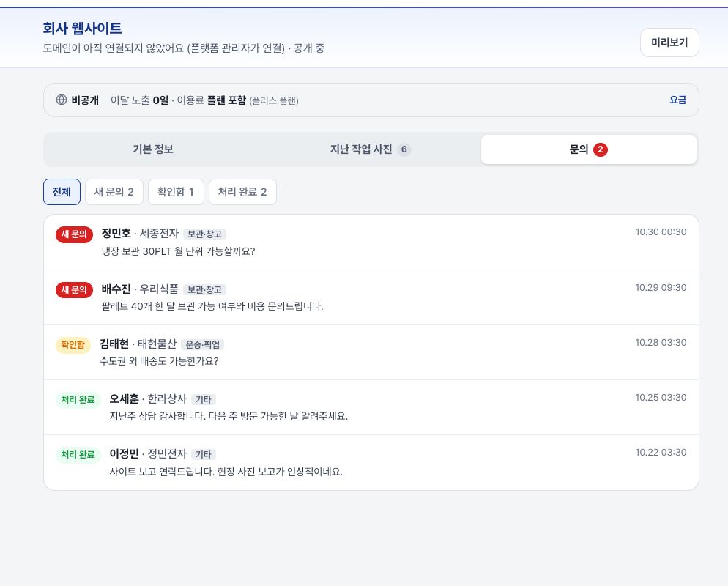
Task: Open the inquiry from 이정민
Action: tap(371, 462)
